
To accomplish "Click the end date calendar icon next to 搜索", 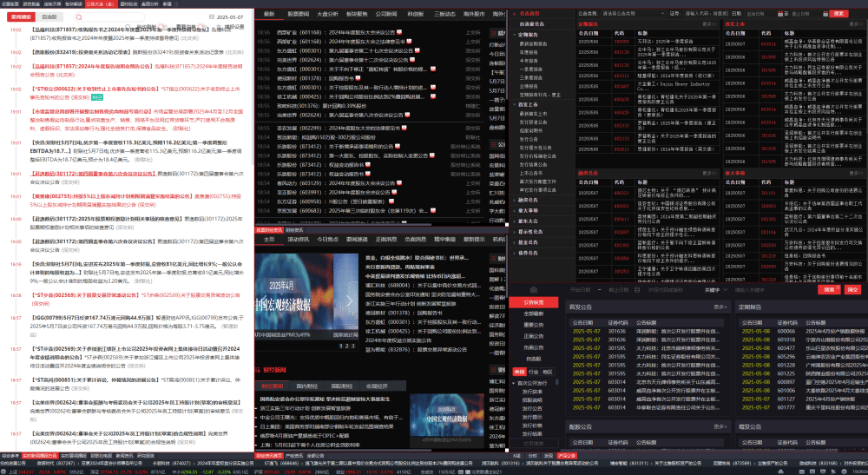I will coord(825,13).
